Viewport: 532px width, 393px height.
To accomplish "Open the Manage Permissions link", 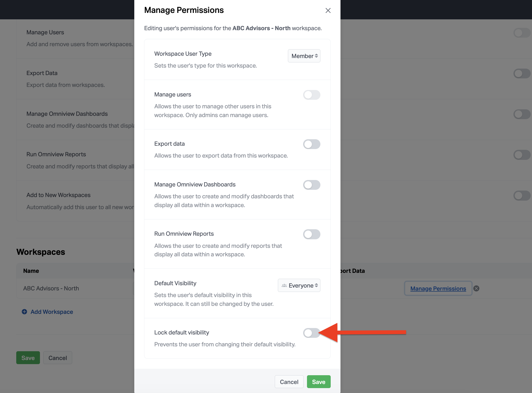I will click(x=438, y=289).
